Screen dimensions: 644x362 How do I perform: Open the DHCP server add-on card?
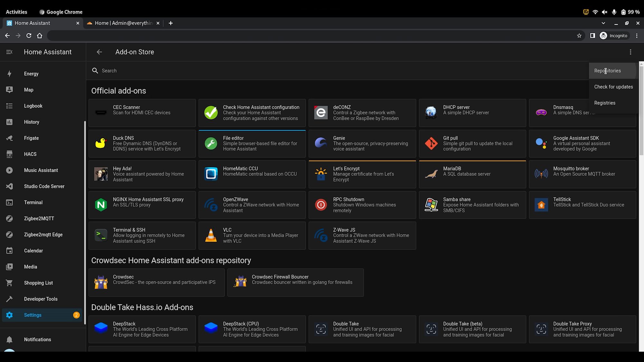tap(472, 113)
